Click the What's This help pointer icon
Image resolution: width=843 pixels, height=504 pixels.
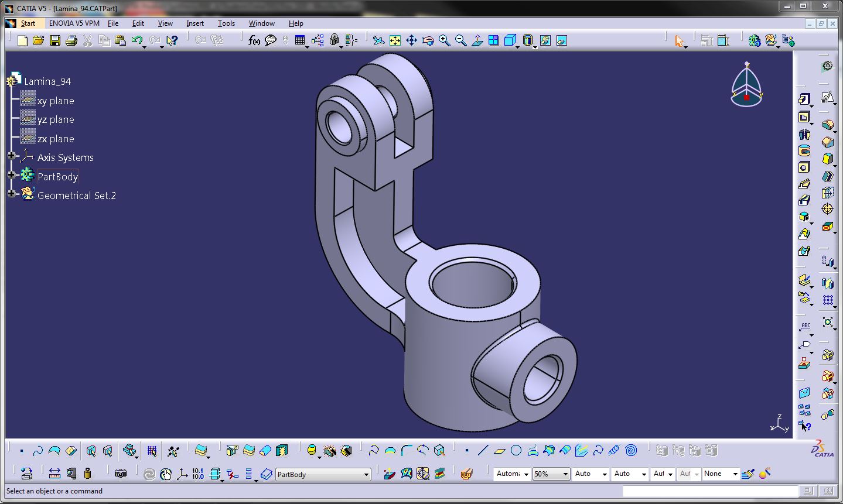pos(172,40)
